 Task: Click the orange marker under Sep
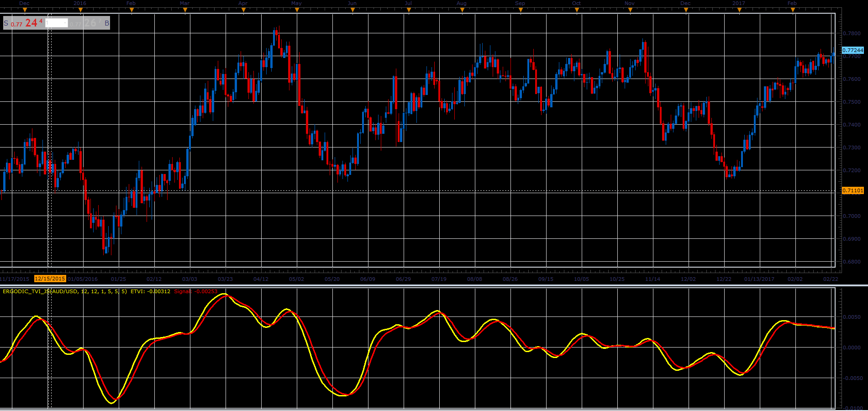point(521,10)
